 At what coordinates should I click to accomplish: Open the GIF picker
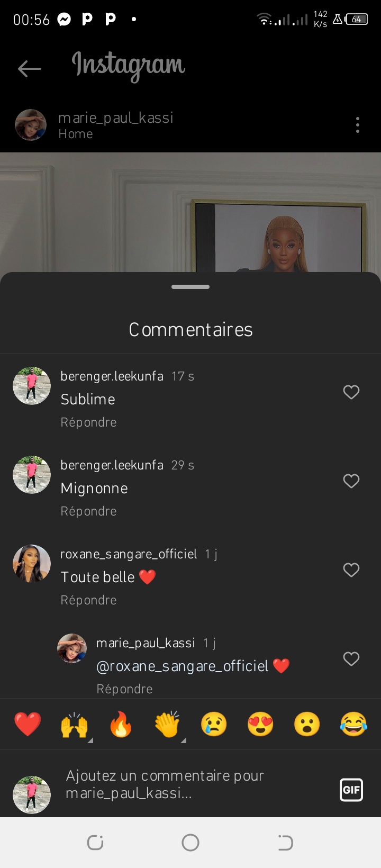(x=351, y=790)
